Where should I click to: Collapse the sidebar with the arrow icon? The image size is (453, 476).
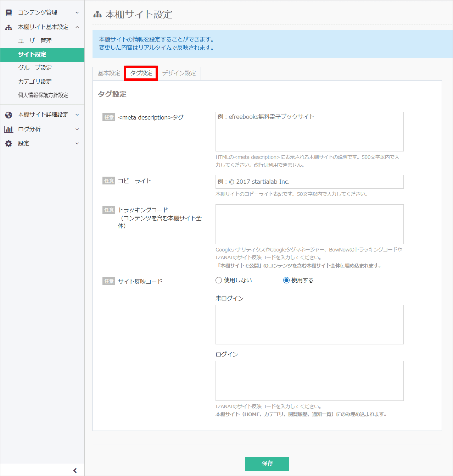(75, 470)
